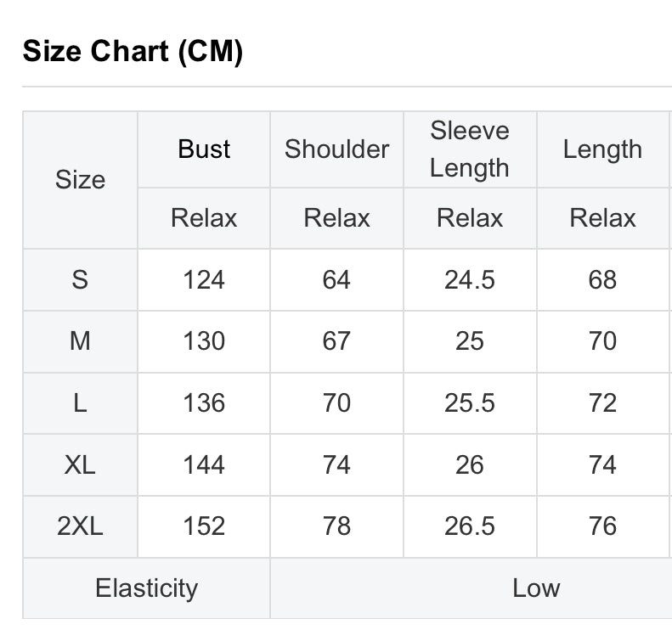Select the Shoulder column header
Viewport: 672px width, 641px height.
(336, 149)
